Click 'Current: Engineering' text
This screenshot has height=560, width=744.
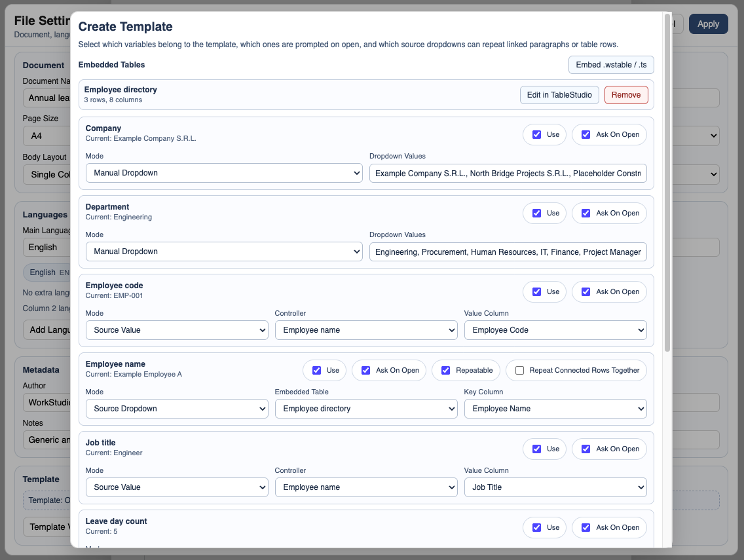point(119,217)
